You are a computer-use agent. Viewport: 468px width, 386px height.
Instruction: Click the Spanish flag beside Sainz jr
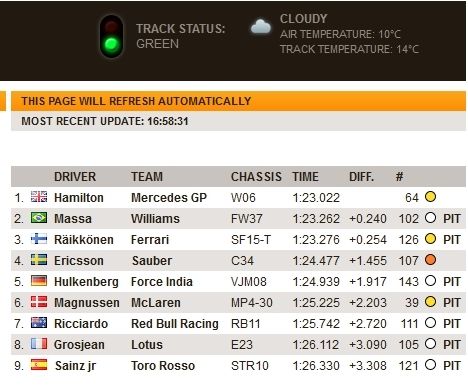(x=39, y=365)
